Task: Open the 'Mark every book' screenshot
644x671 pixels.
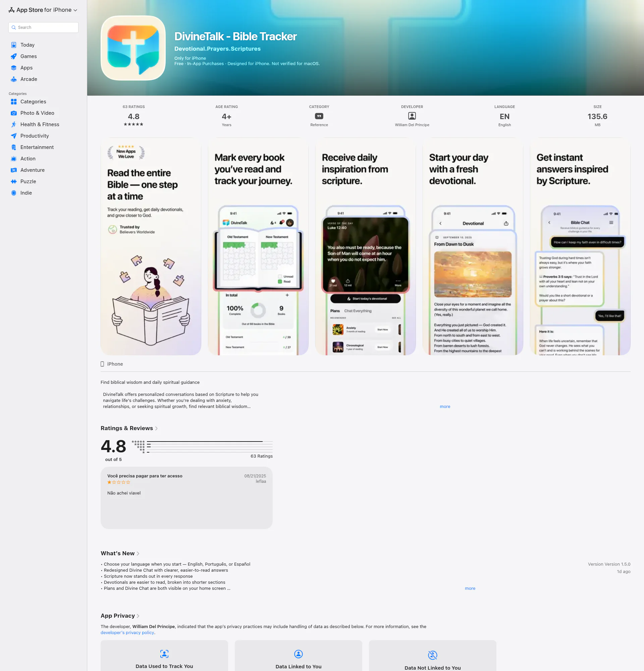Action: 258,247
